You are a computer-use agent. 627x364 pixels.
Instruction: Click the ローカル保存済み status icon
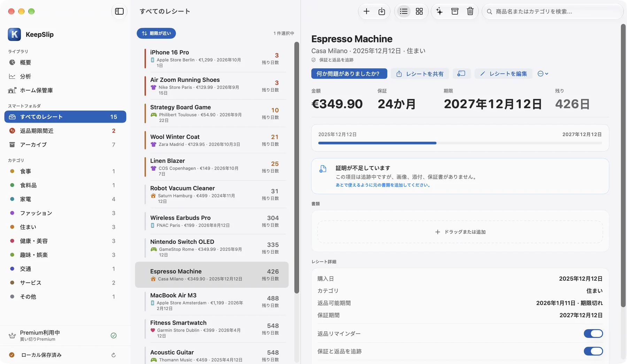(x=12, y=355)
